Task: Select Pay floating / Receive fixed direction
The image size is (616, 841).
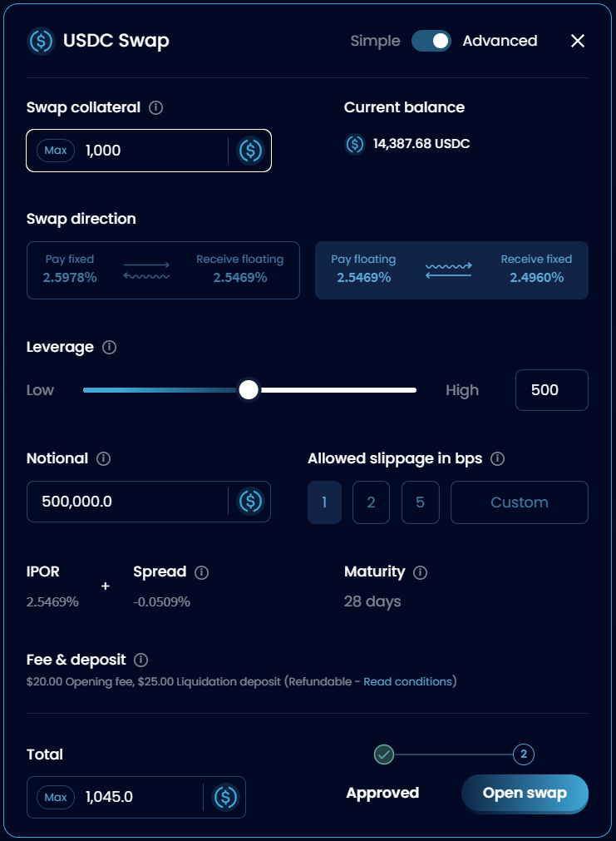Action: click(451, 270)
